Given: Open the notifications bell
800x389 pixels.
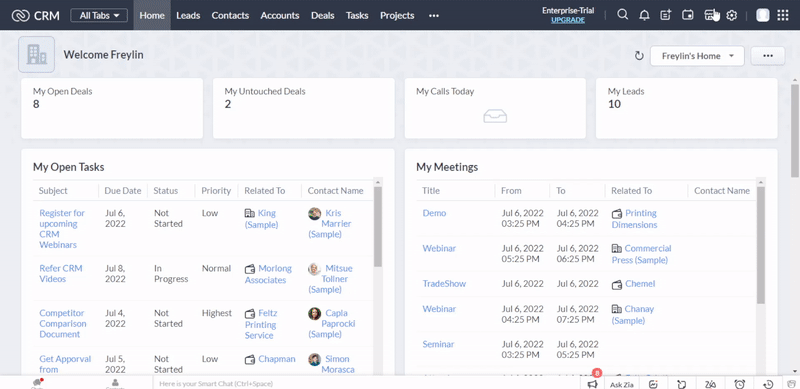Looking at the screenshot, I should tap(644, 15).
